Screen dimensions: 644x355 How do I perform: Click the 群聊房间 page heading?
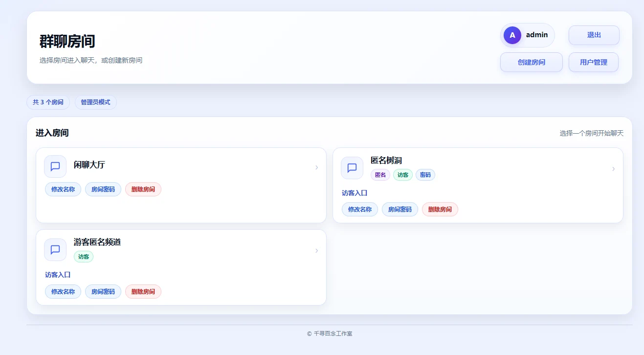pyautogui.click(x=67, y=42)
